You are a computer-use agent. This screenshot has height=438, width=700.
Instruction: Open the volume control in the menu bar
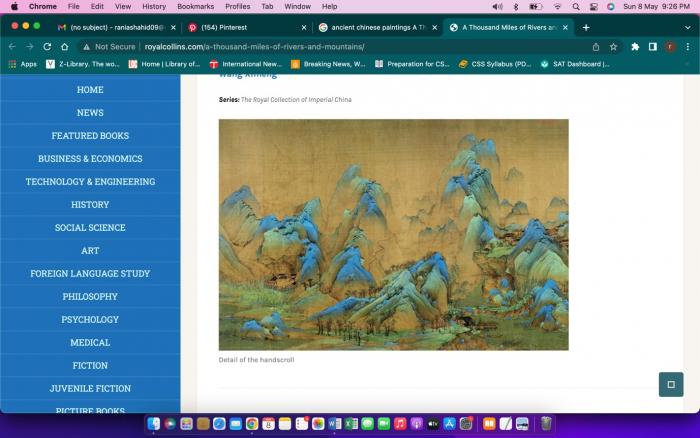pyautogui.click(x=497, y=7)
